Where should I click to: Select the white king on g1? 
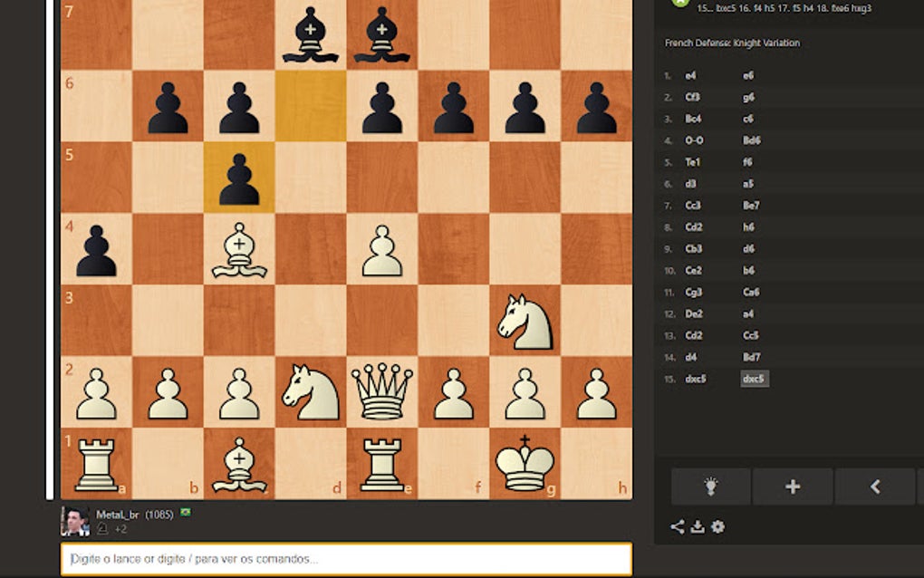(525, 463)
